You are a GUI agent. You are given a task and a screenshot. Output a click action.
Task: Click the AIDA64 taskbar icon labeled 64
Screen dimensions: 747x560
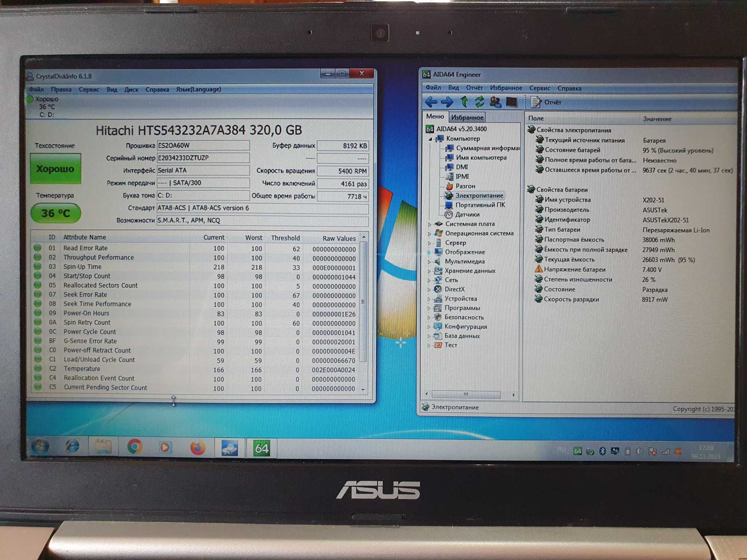click(x=261, y=448)
